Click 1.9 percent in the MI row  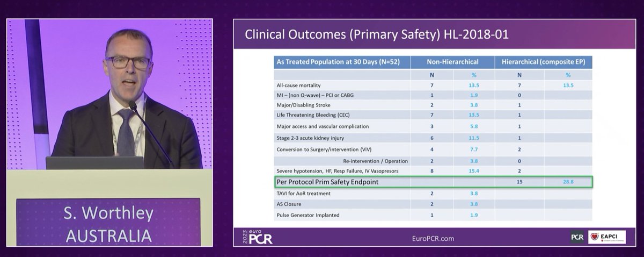coord(474,95)
